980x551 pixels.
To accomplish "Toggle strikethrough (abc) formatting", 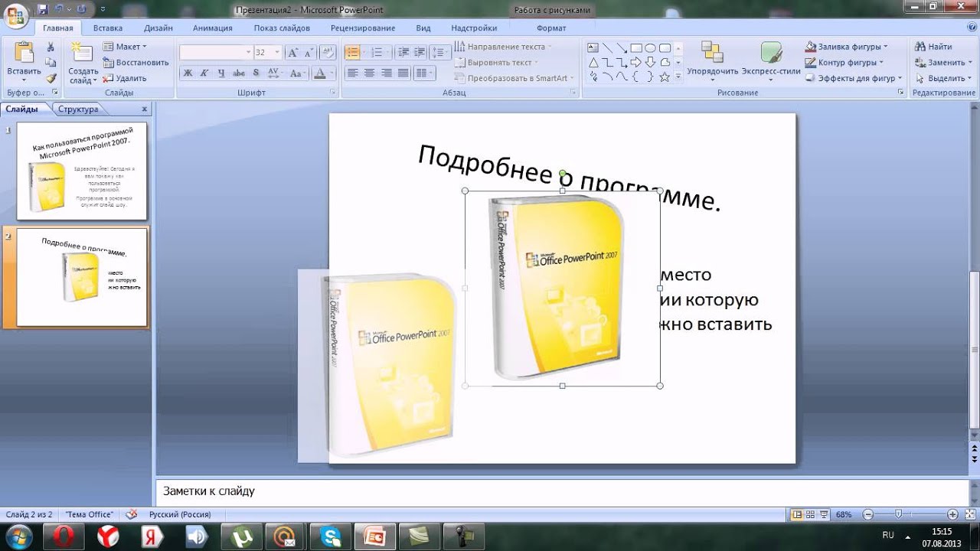I will 238,73.
